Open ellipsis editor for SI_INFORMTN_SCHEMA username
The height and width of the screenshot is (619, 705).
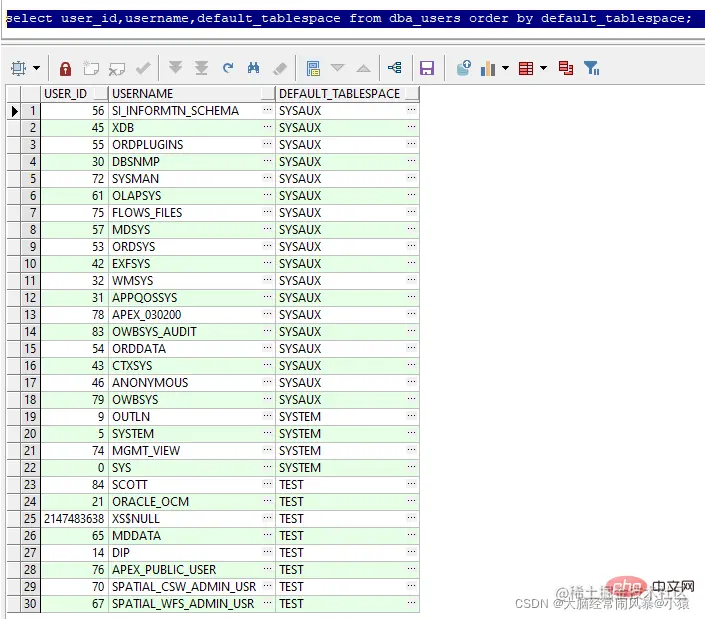click(x=267, y=110)
